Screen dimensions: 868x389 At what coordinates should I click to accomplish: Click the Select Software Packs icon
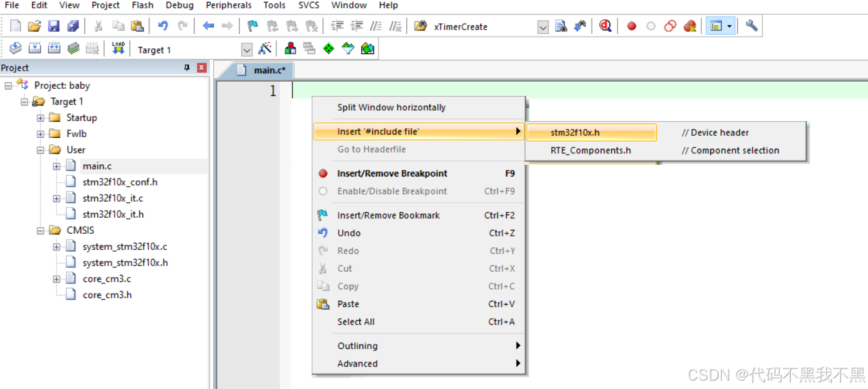pyautogui.click(x=348, y=48)
